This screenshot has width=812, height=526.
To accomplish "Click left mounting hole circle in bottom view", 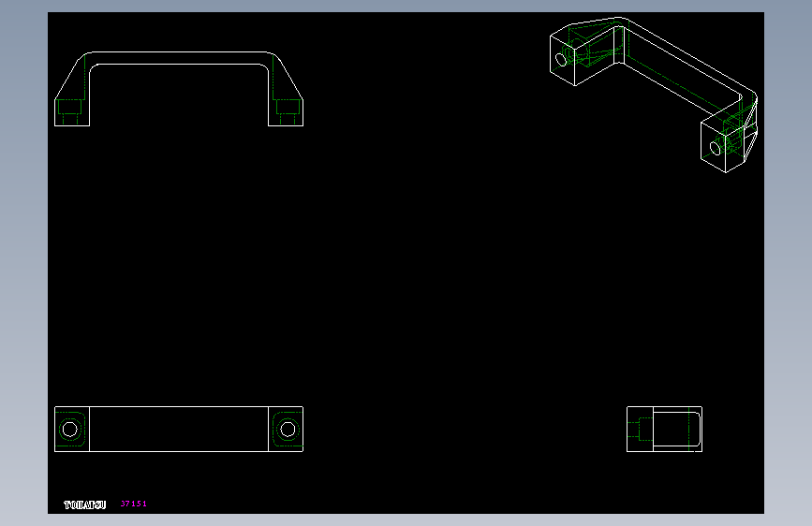I will [70, 430].
